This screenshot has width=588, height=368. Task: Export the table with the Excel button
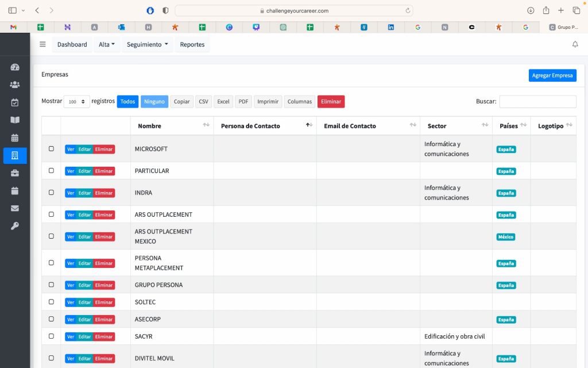[223, 101]
